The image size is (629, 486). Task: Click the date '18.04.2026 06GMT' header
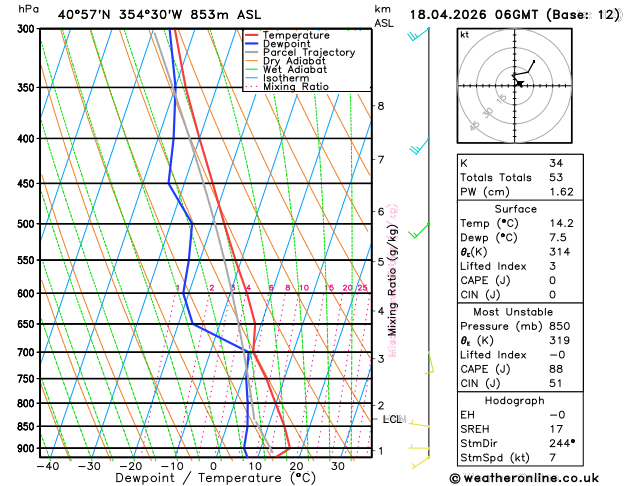point(474,15)
